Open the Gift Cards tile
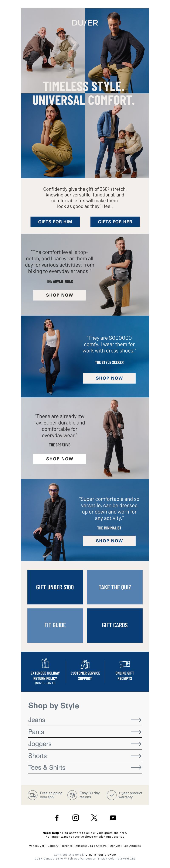This screenshot has width=170, height=868. (x=115, y=625)
